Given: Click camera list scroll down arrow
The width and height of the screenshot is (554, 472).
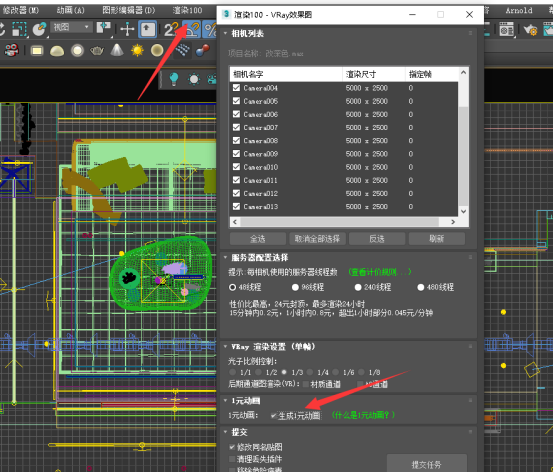Looking at the screenshot, I should click(x=464, y=211).
